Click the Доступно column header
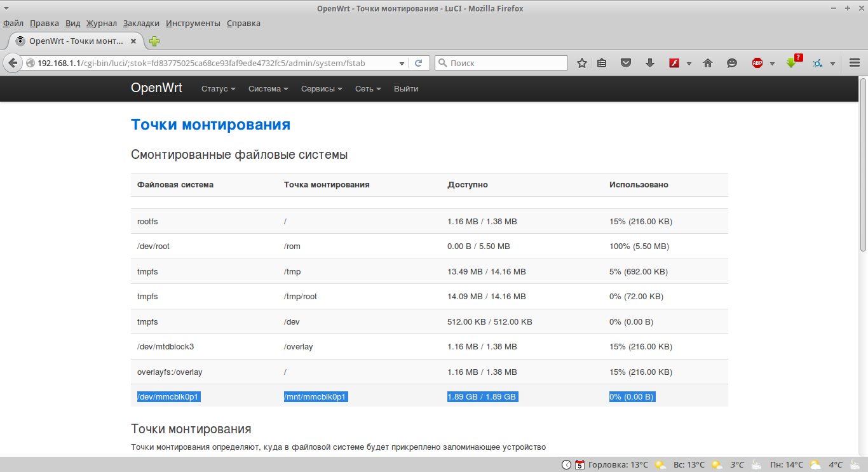Screen dimensions: 868x472 point(468,185)
